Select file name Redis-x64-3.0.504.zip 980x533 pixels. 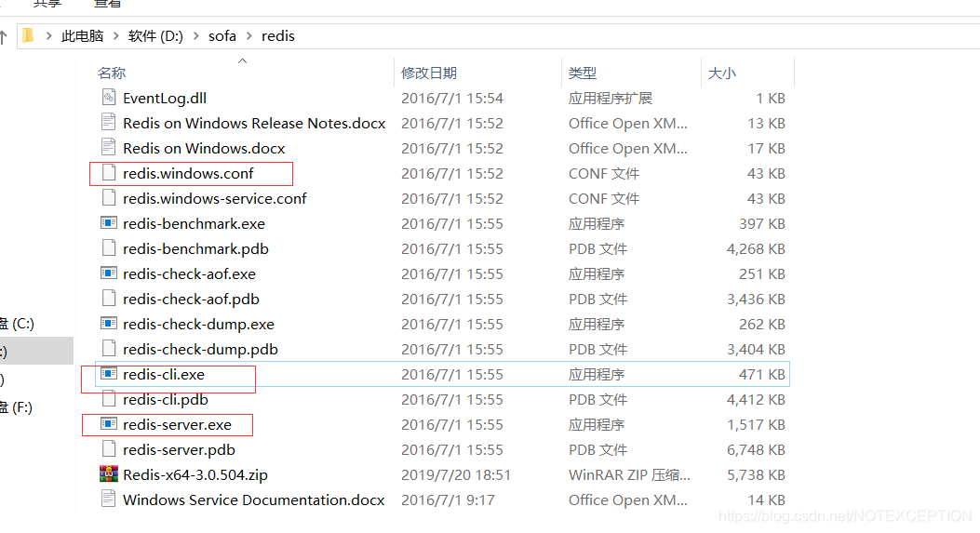point(195,475)
